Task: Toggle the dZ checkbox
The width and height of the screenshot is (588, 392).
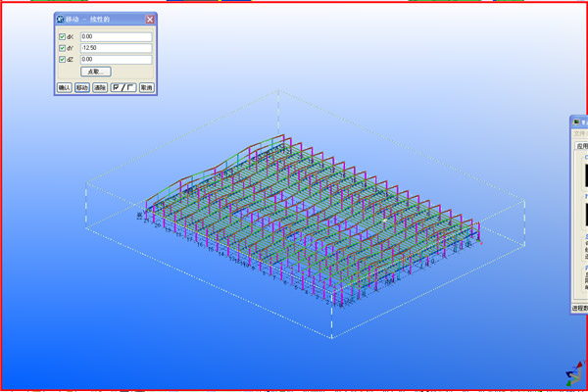Action: click(62, 59)
